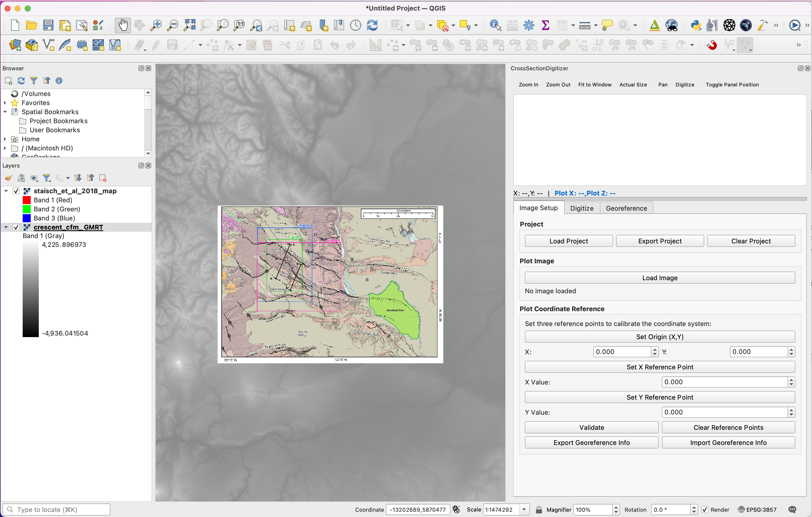This screenshot has width=812, height=517.
Task: Open the Scale dropdown in status bar
Action: pyautogui.click(x=524, y=510)
